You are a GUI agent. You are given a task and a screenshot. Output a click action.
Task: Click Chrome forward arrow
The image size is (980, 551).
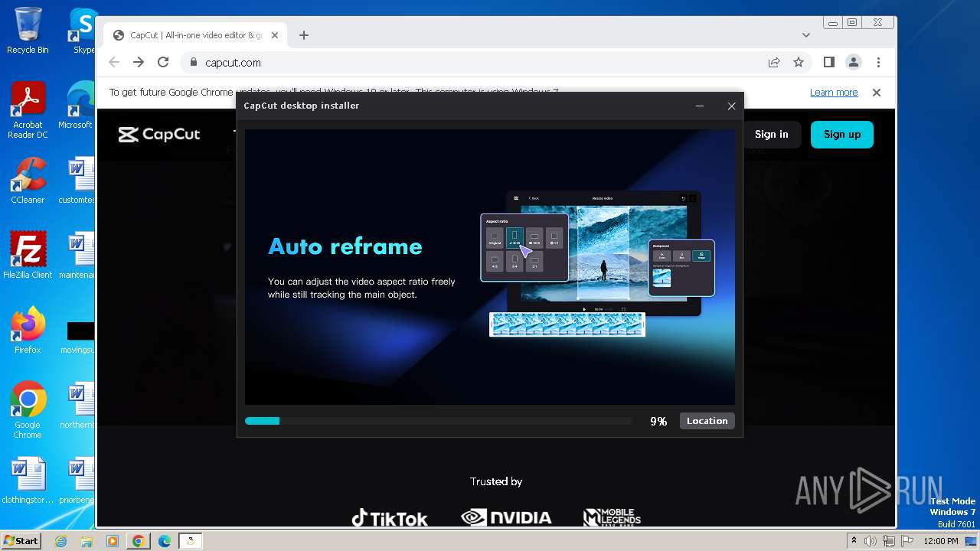point(139,62)
